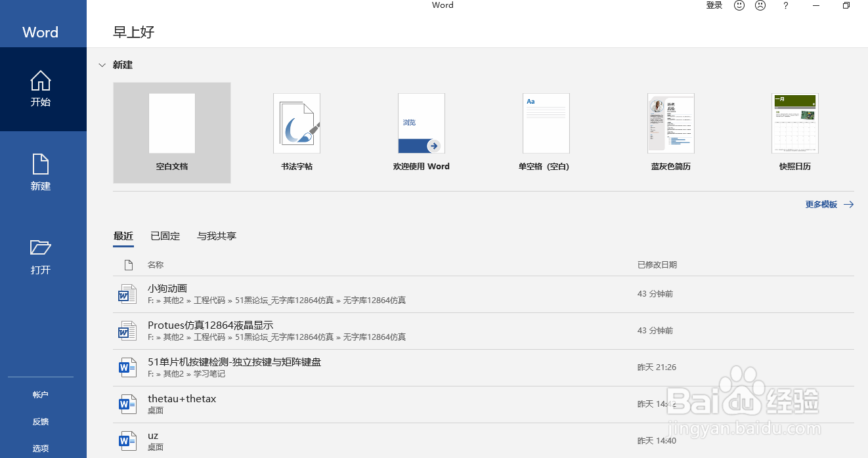Switch to the 已固定 tab
The width and height of the screenshot is (868, 458).
pyautogui.click(x=164, y=236)
